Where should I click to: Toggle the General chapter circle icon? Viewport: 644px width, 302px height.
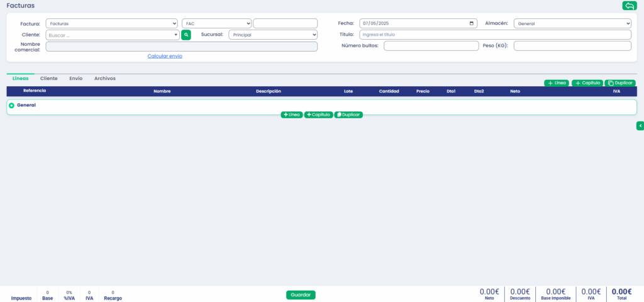[x=12, y=106]
